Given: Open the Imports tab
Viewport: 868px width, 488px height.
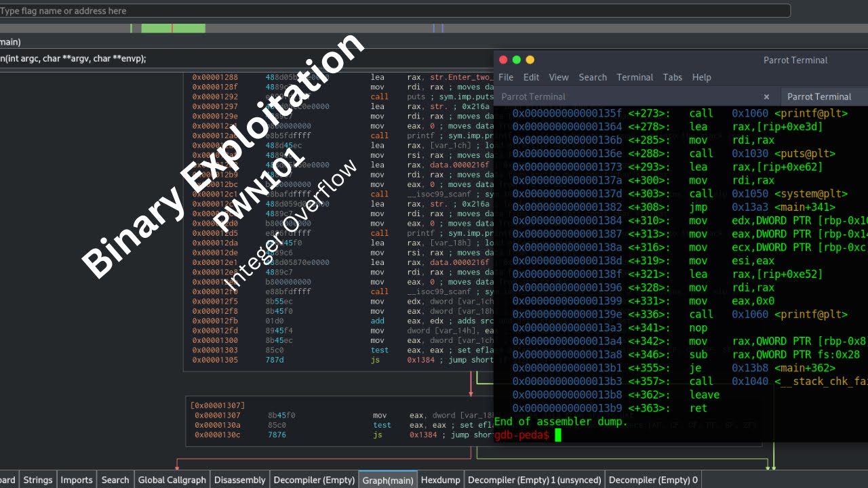Looking at the screenshot, I should pyautogui.click(x=77, y=480).
